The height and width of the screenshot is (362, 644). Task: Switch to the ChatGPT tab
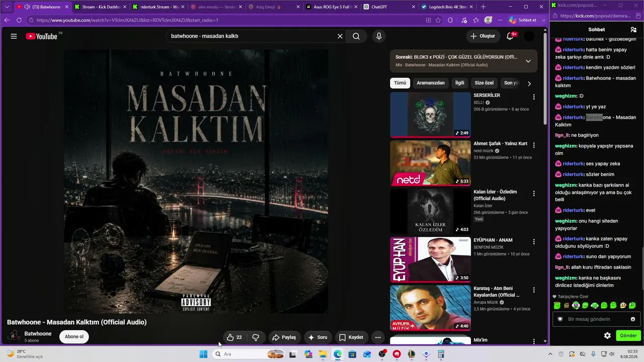pyautogui.click(x=389, y=7)
